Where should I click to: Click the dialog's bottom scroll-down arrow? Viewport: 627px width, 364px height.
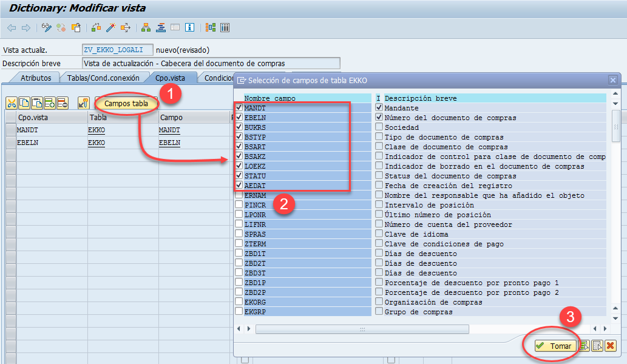tap(616, 318)
